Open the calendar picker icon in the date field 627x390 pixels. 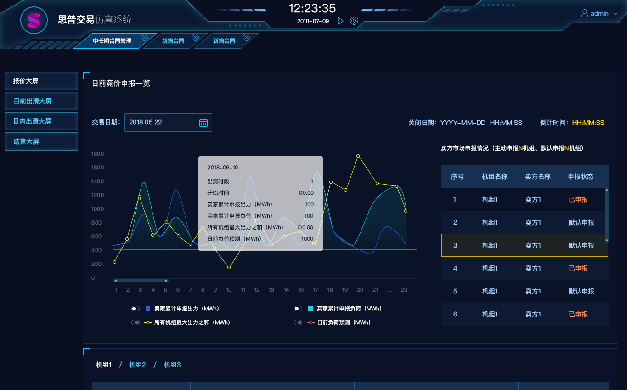pos(204,123)
